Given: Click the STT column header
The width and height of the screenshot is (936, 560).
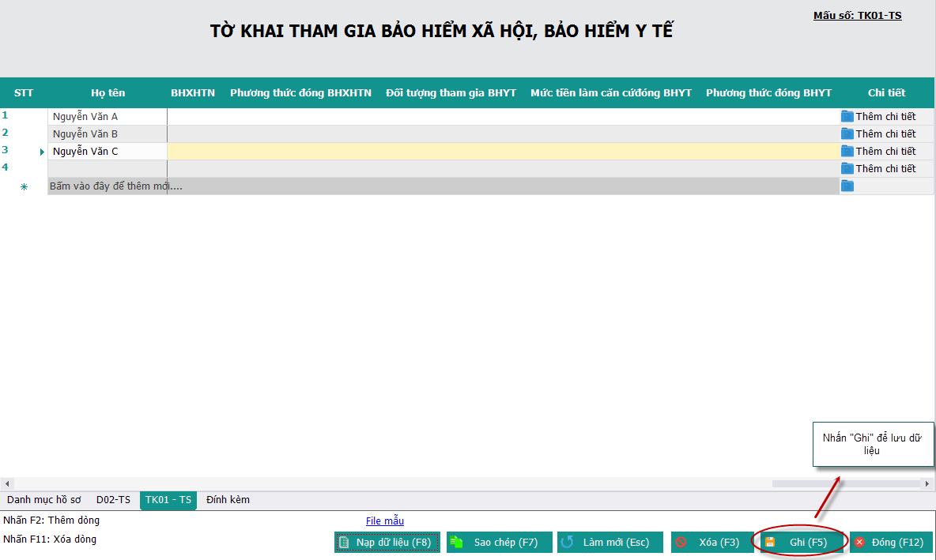Looking at the screenshot, I should (23, 92).
